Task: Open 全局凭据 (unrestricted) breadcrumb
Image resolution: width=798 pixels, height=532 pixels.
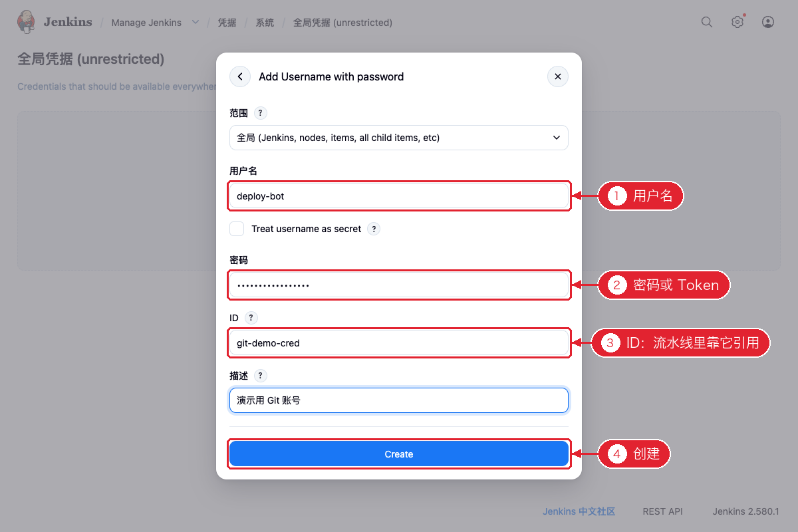Action: coord(342,23)
